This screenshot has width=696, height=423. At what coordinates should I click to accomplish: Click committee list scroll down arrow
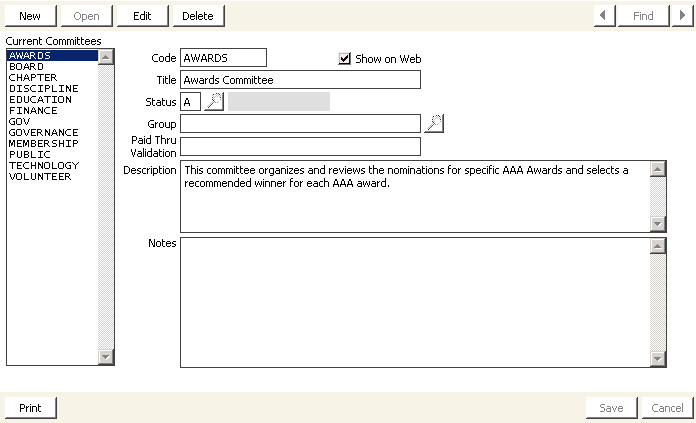click(x=106, y=356)
